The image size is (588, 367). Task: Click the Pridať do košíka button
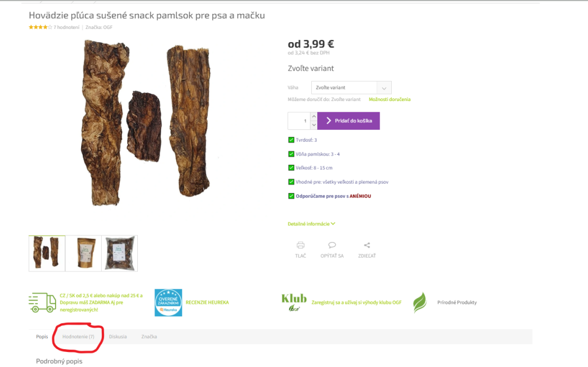[348, 121]
